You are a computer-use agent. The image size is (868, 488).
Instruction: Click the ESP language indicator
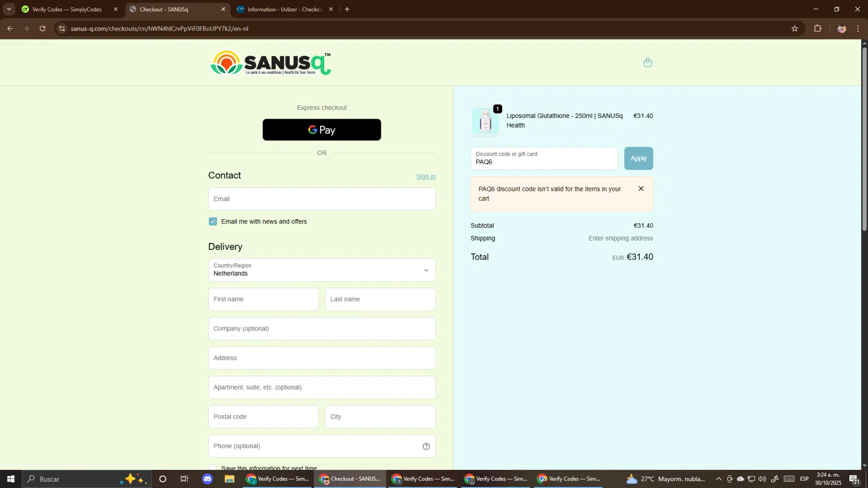tap(804, 479)
